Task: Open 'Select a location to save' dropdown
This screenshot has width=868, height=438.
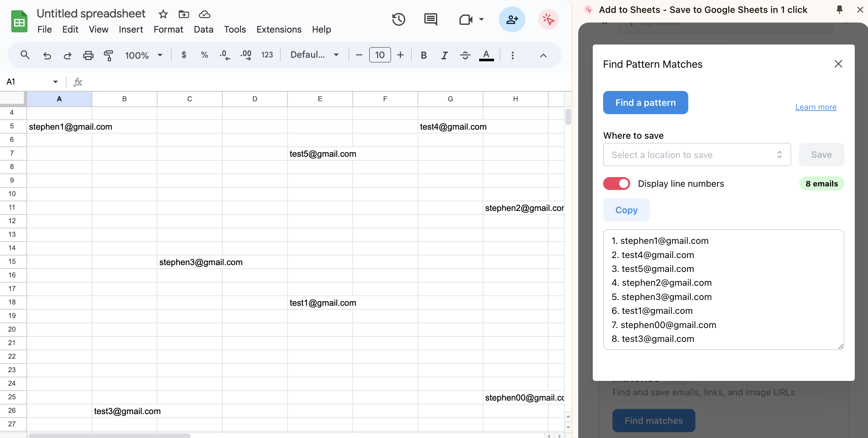Action: [x=696, y=154]
